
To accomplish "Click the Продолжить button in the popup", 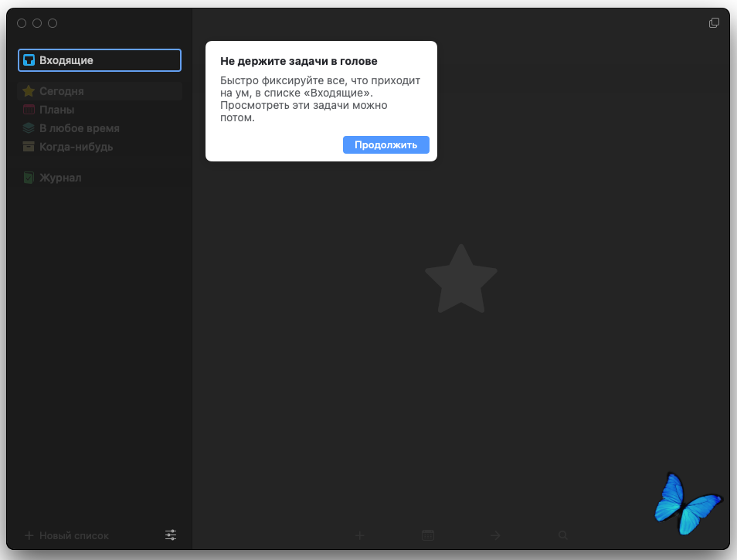I will 385,144.
